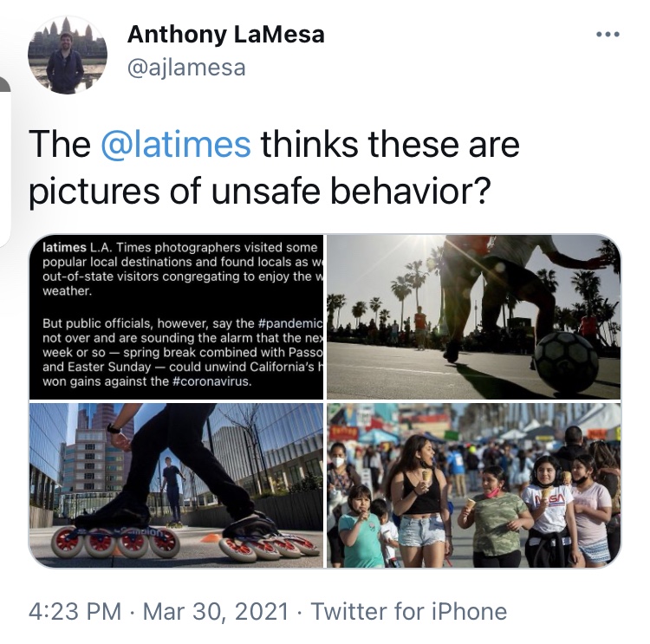Viewport: 650px width, 644px height.
Task: Open the @latimes mention link
Action: 176,145
